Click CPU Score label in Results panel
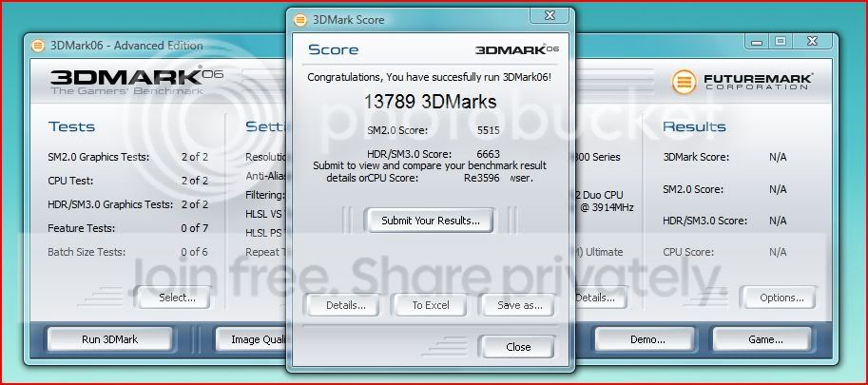Image resolution: width=868 pixels, height=385 pixels. pyautogui.click(x=688, y=252)
